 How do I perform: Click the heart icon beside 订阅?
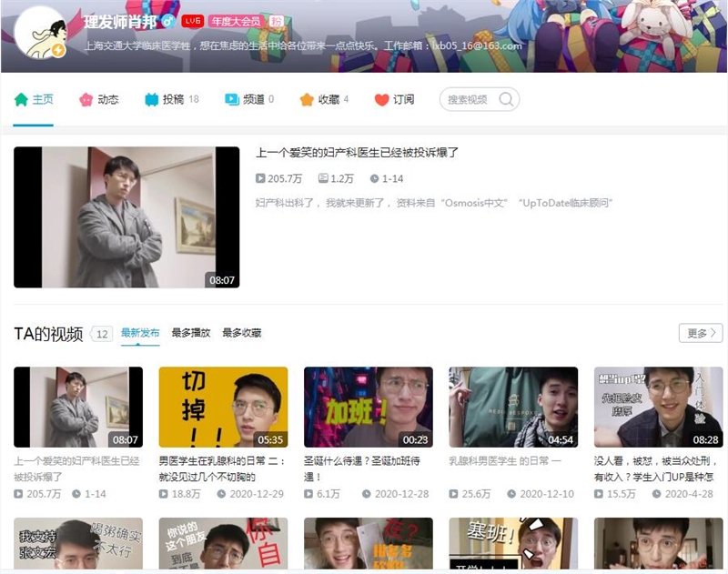tap(383, 100)
